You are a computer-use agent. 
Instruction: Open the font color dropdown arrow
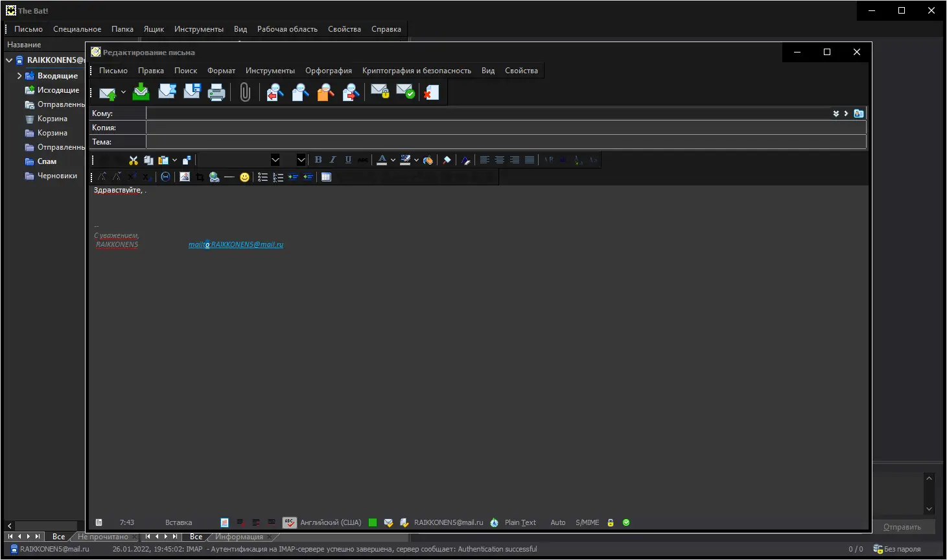coord(393,160)
